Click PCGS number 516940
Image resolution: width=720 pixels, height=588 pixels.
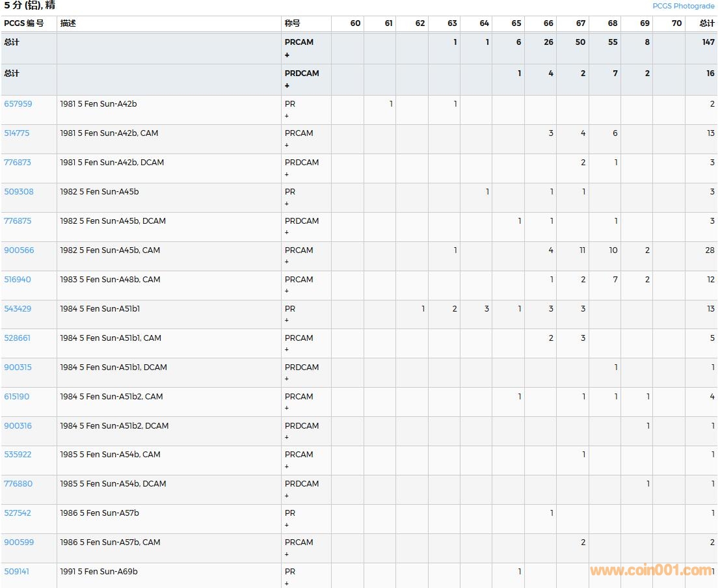[x=18, y=280]
